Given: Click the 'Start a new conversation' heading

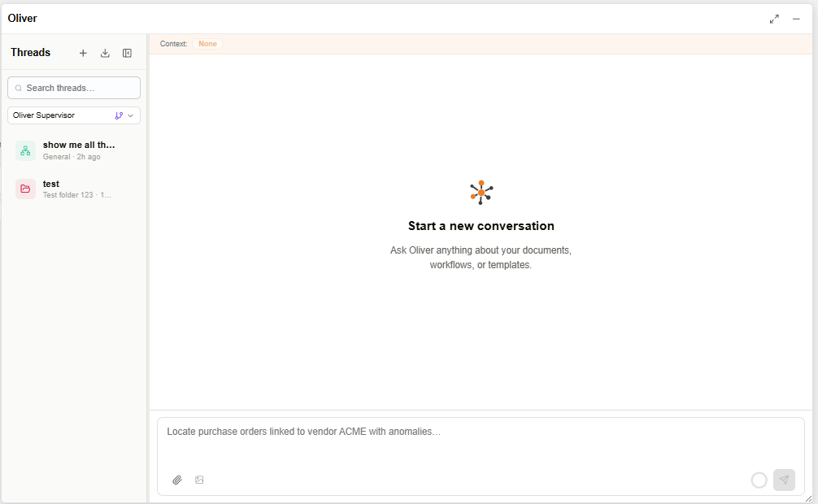Looking at the screenshot, I should pyautogui.click(x=481, y=226).
